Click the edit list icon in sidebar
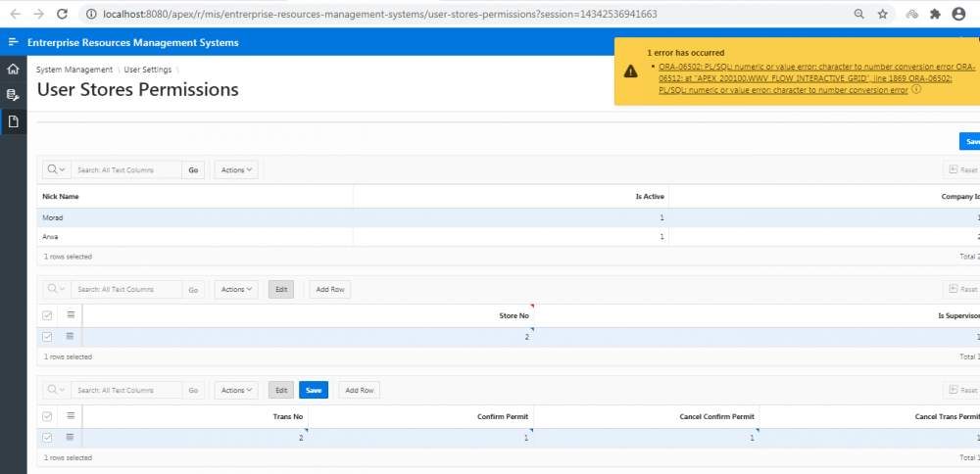The width and height of the screenshot is (980, 474). [13, 95]
